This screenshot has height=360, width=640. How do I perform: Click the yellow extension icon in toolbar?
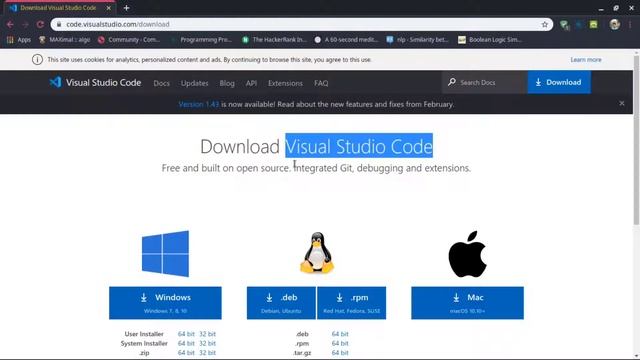coord(593,24)
